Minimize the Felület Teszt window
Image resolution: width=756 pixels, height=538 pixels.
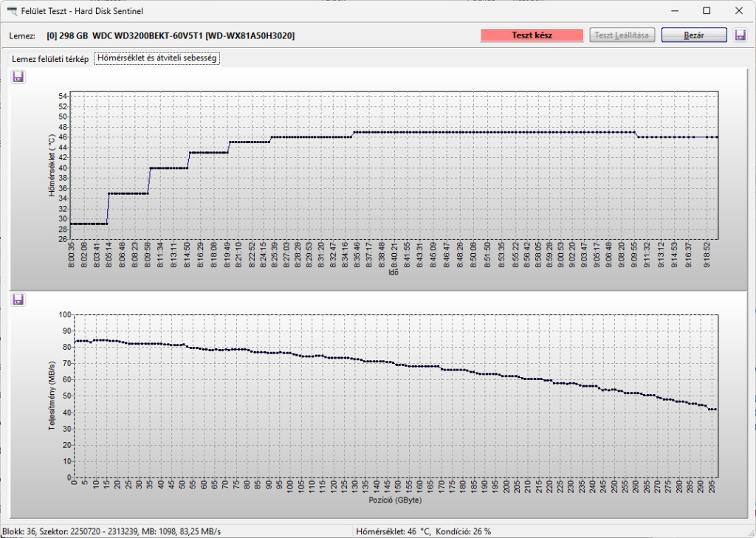673,11
